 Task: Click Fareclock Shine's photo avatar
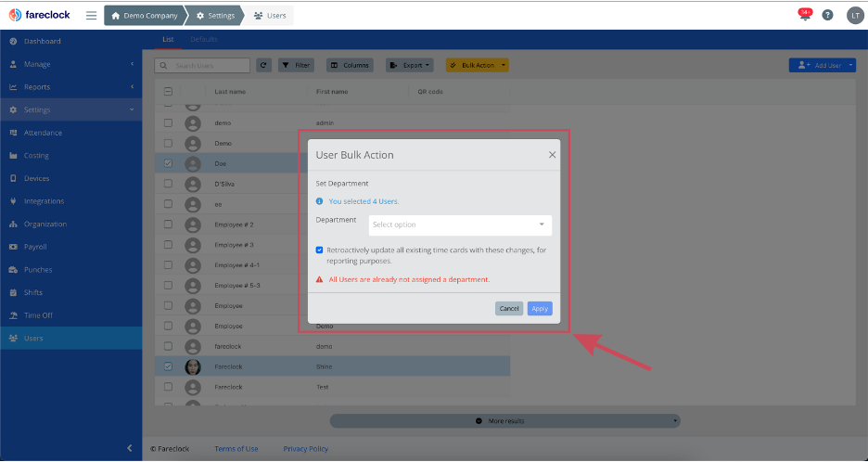pos(193,366)
